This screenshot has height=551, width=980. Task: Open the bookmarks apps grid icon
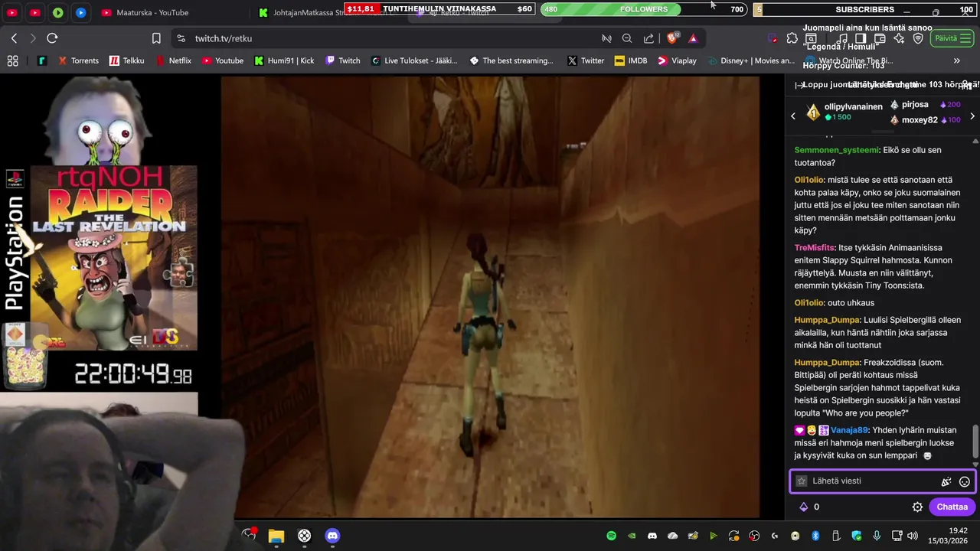point(12,60)
